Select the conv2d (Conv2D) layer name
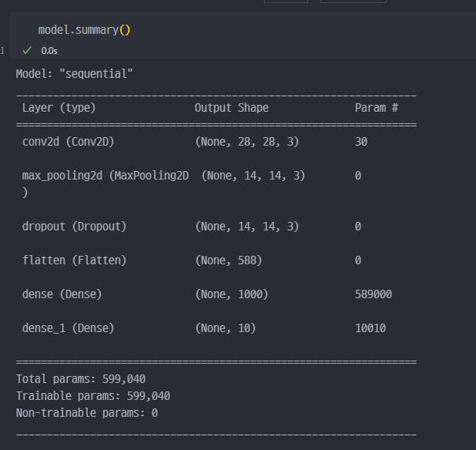Viewport: 476px width, 450px height. pos(69,142)
